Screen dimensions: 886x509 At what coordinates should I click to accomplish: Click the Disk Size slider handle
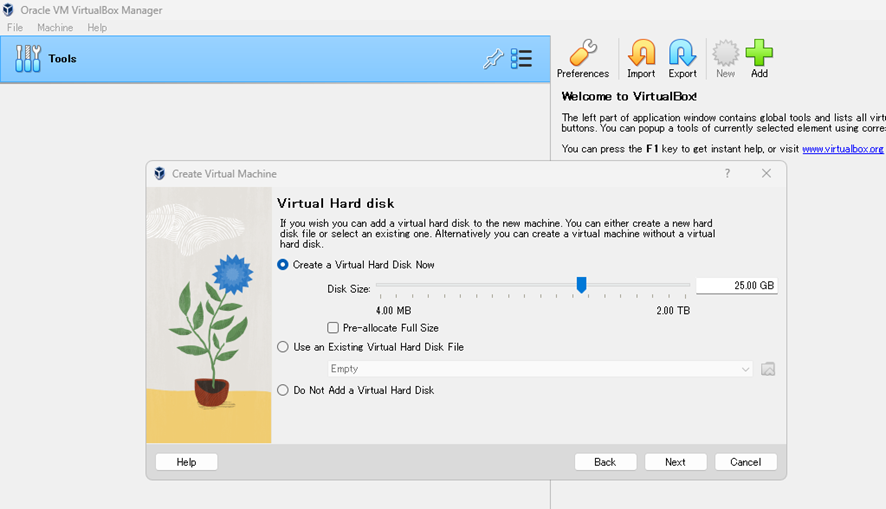tap(581, 285)
